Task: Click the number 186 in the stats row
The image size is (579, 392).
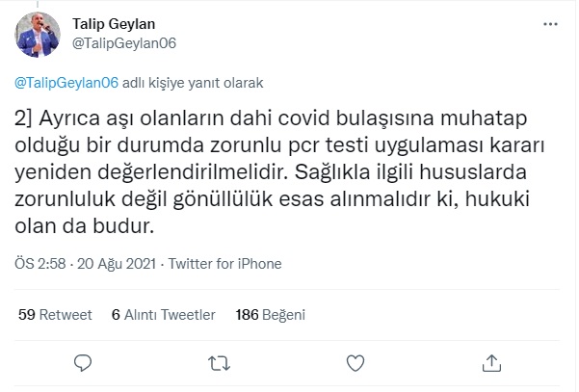Action: 248,314
